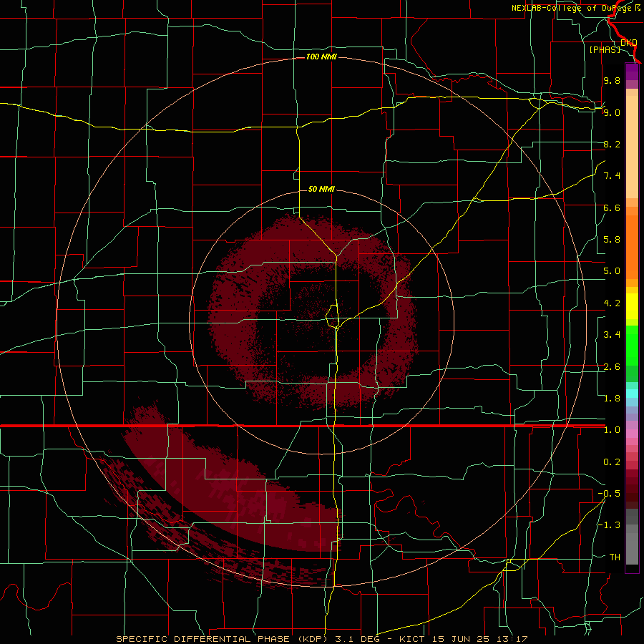The image size is (644, 644).
Task: Click the Specific Differential Phase KICT caption
Action: click(x=321, y=639)
